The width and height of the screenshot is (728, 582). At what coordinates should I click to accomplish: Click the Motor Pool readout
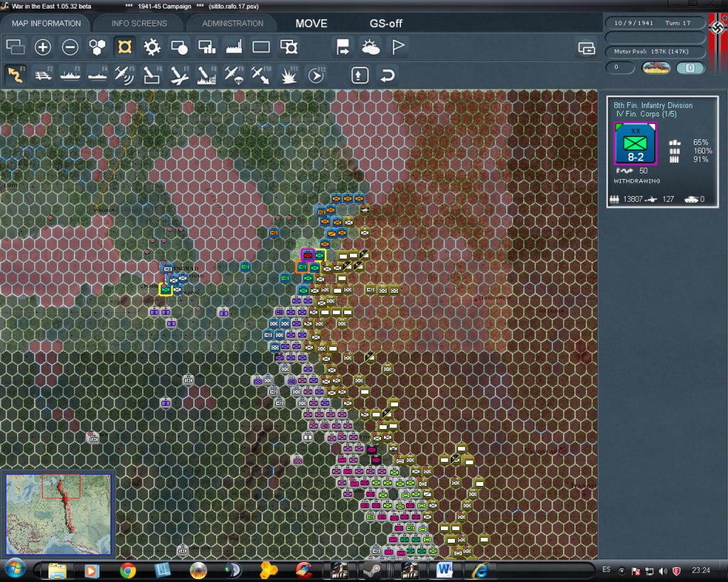pyautogui.click(x=655, y=51)
